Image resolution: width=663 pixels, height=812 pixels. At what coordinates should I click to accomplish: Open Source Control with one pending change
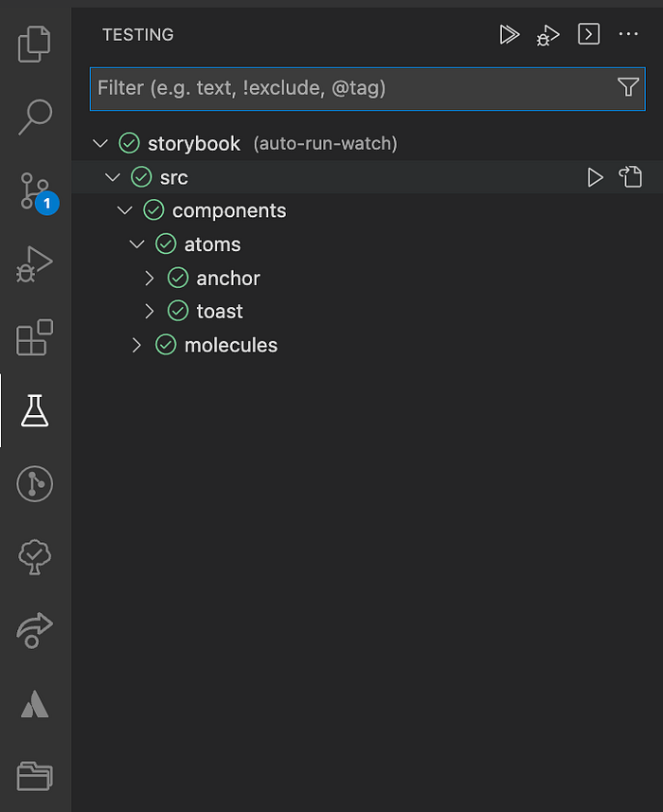click(35, 190)
